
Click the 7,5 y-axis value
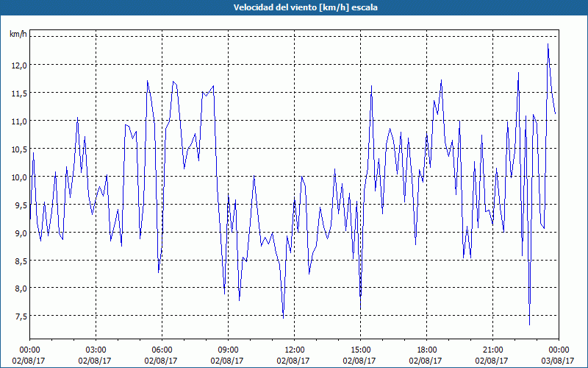point(21,316)
